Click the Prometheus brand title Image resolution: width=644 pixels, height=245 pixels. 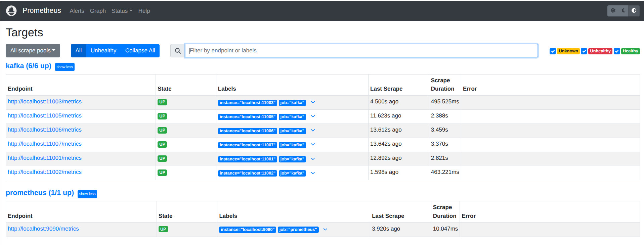click(x=42, y=10)
